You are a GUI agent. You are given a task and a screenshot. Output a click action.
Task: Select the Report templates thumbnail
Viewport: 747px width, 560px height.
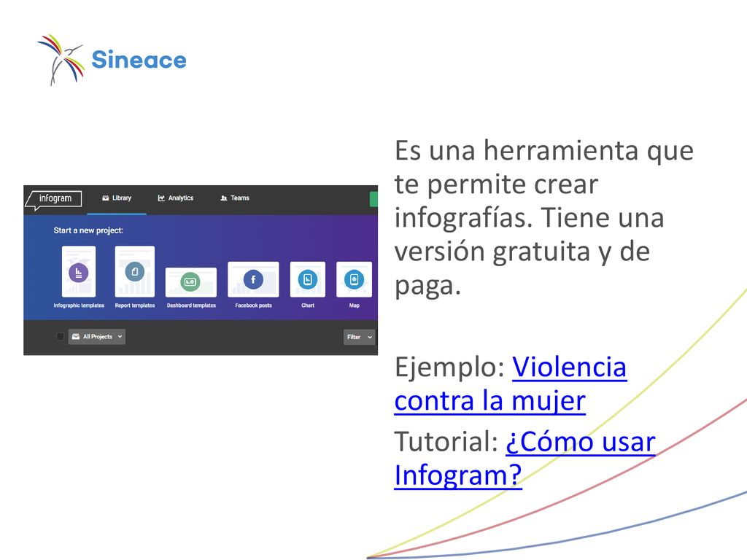tap(135, 272)
